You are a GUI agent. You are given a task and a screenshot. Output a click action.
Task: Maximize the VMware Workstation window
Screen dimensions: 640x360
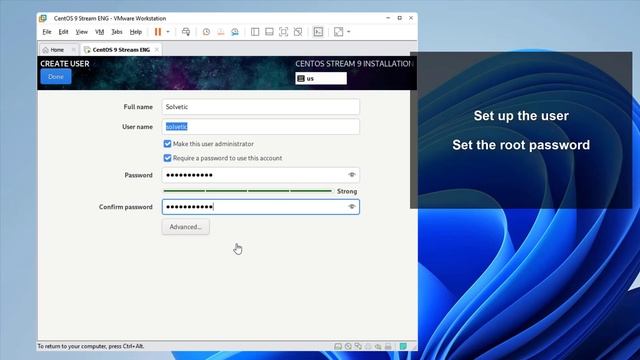pyautogui.click(x=400, y=18)
